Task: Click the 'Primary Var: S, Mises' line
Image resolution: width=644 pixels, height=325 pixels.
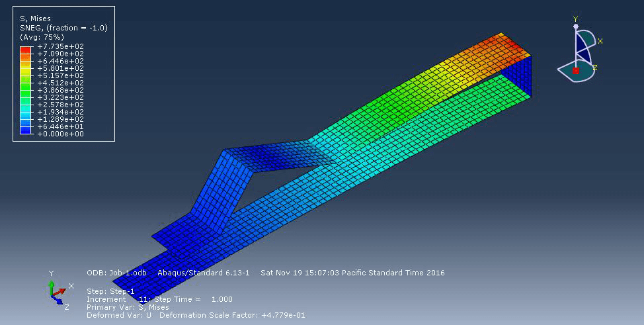Action: pos(128,307)
